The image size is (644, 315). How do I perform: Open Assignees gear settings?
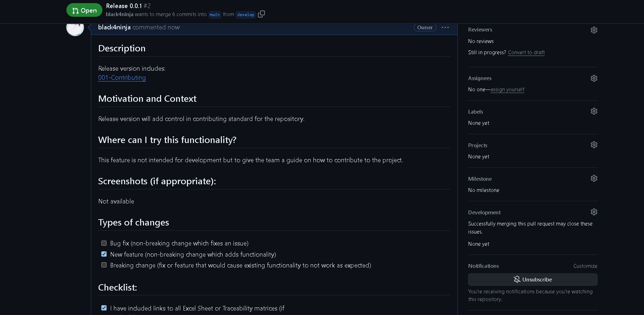pyautogui.click(x=594, y=78)
